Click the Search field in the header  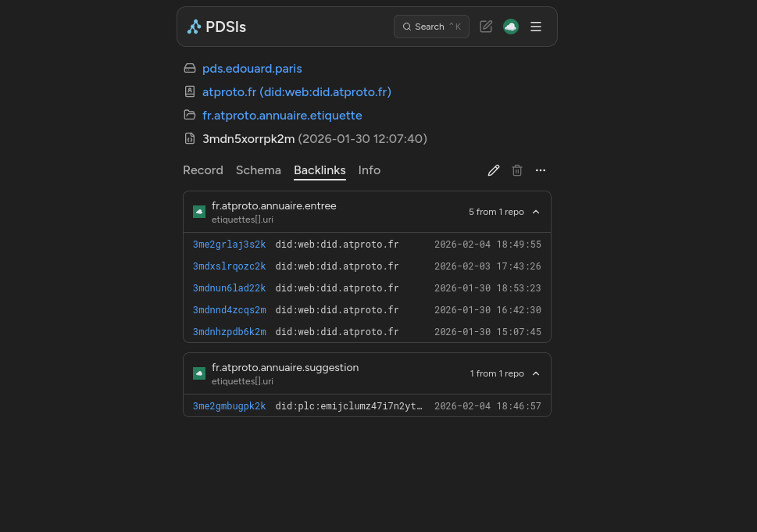[x=431, y=26]
